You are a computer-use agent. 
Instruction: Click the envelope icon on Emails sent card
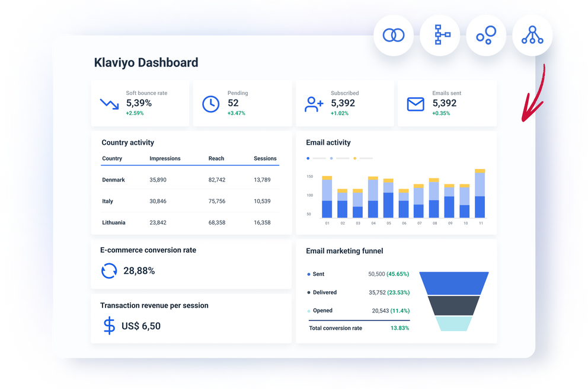(x=415, y=103)
